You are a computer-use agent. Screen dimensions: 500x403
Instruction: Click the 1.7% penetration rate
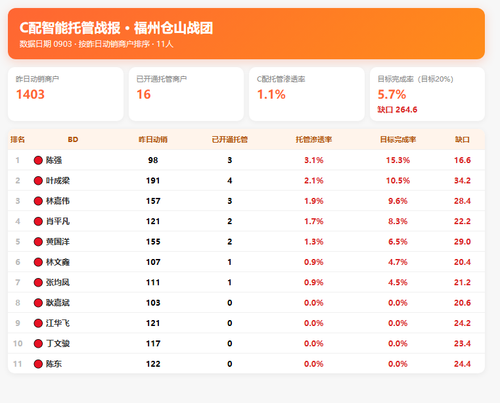tap(314, 221)
